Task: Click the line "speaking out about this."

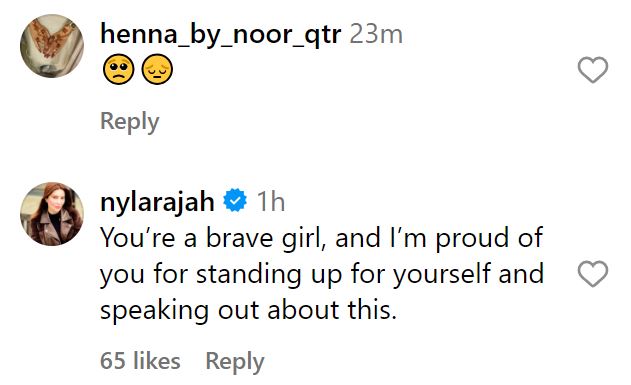Action: (248, 311)
